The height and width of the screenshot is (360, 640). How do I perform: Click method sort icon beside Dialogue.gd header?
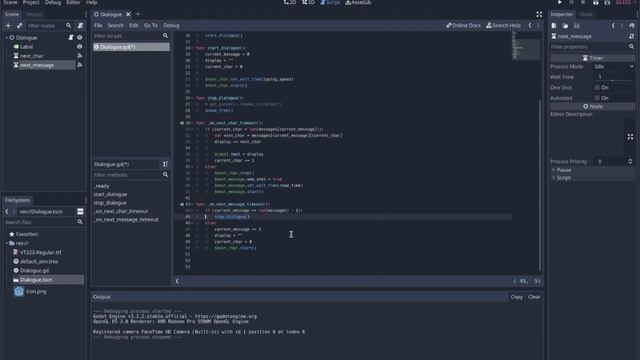tap(165, 164)
